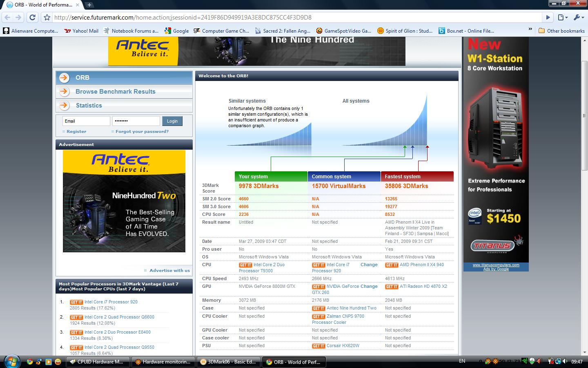Select the ORB navigation item

124,78
